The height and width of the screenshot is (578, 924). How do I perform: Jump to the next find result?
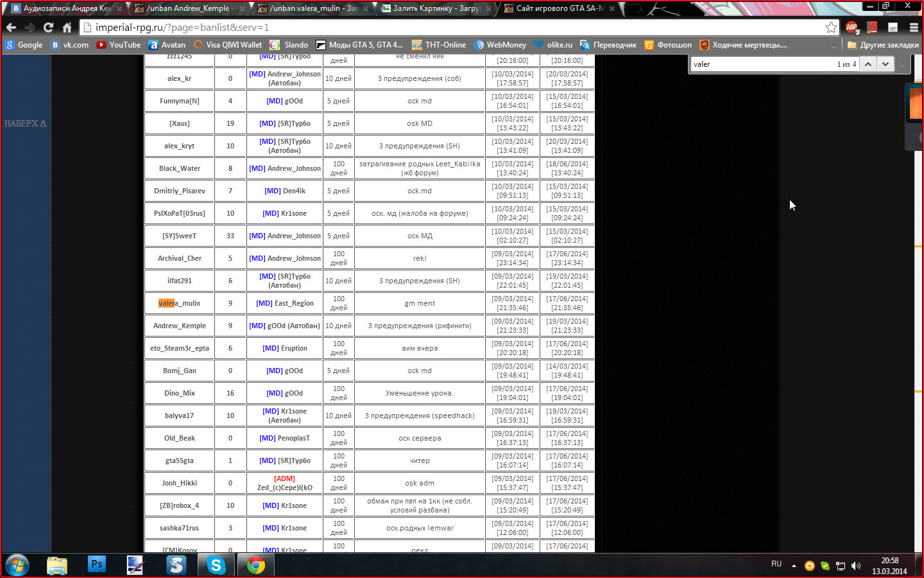[x=886, y=64]
